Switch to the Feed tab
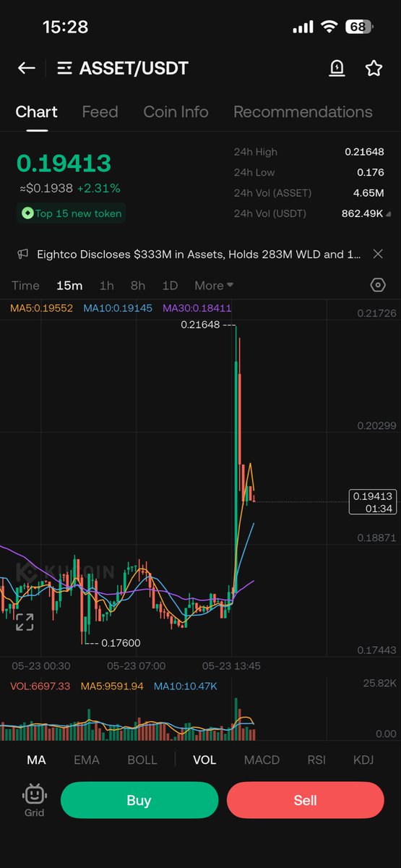 [x=100, y=112]
